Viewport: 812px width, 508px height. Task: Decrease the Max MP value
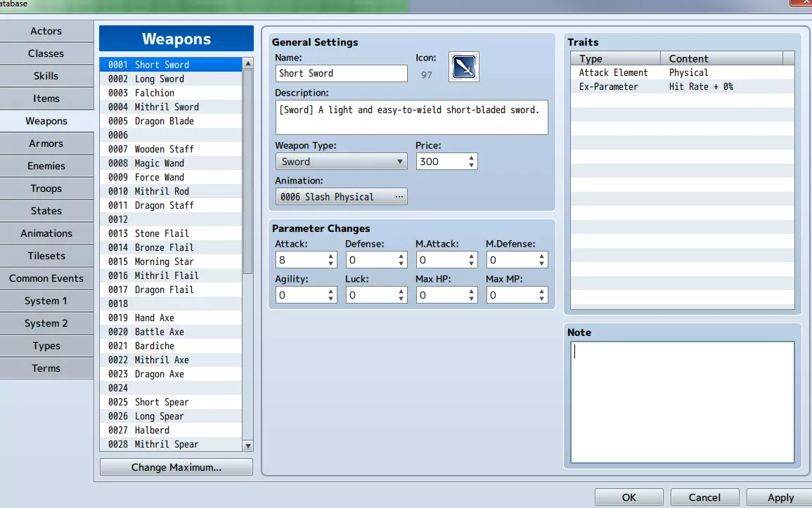coord(541,299)
